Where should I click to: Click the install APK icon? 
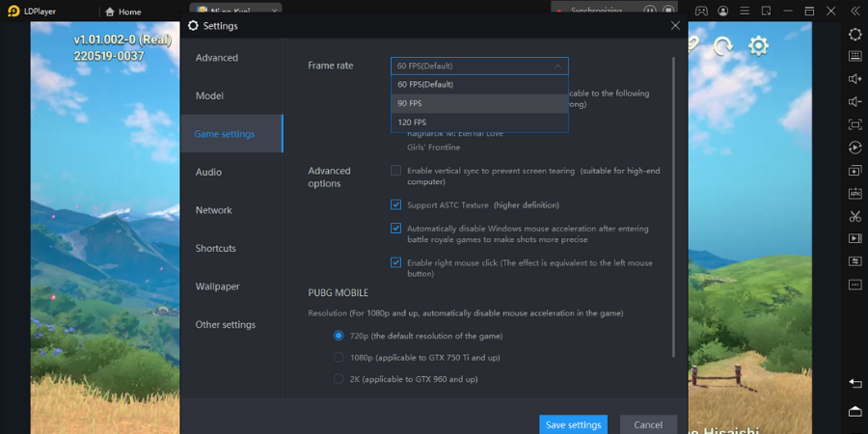coord(854,193)
